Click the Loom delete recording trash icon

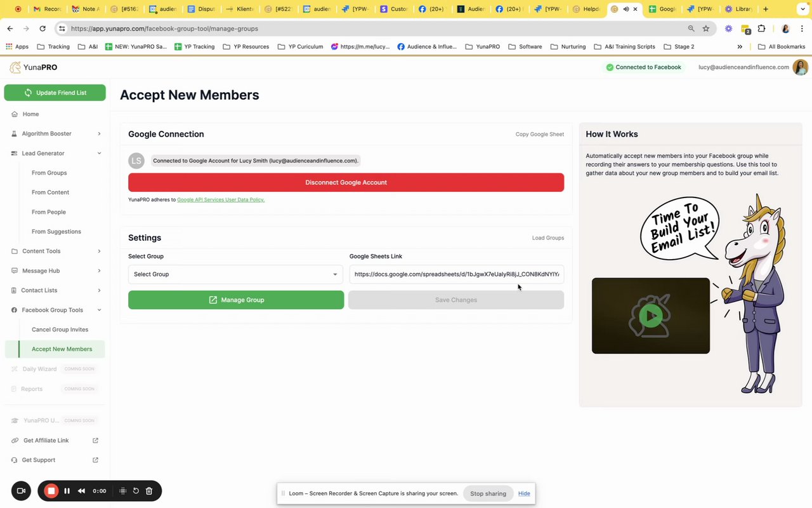tap(149, 491)
